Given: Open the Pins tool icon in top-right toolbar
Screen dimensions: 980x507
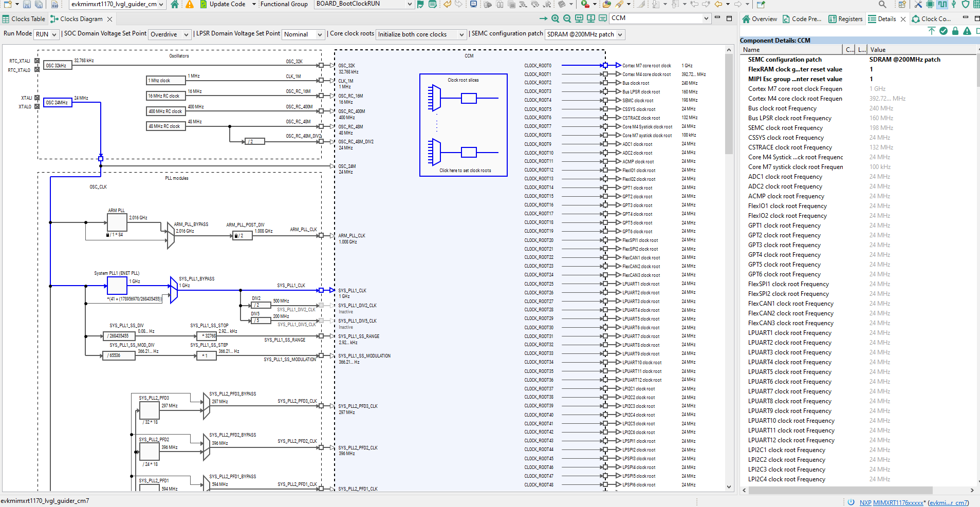Looking at the screenshot, I should point(930,5).
